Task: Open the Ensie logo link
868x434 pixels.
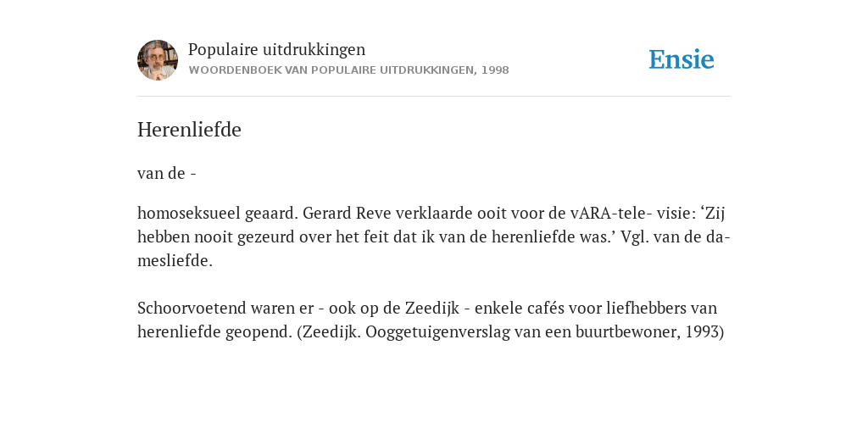Action: coord(682,59)
